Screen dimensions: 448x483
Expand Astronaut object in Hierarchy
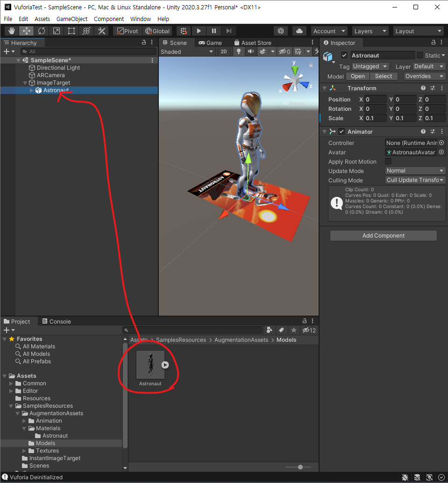click(31, 90)
